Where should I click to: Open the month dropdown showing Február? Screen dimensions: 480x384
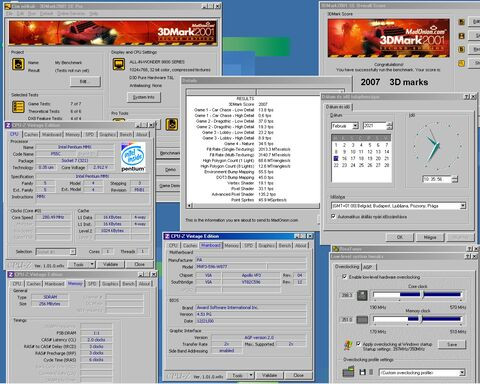pos(355,126)
